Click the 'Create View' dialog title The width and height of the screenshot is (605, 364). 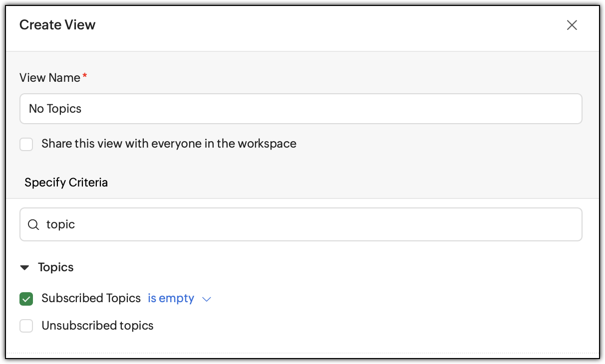(x=57, y=25)
